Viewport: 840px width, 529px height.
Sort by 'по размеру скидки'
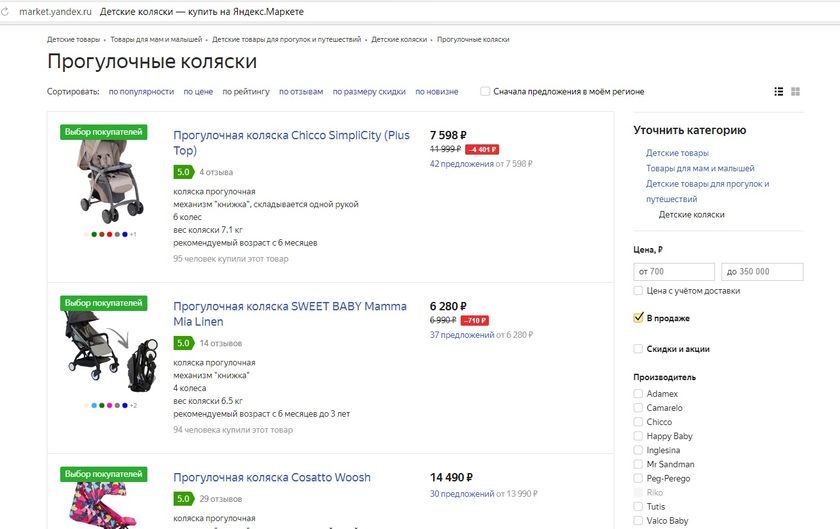(369, 92)
